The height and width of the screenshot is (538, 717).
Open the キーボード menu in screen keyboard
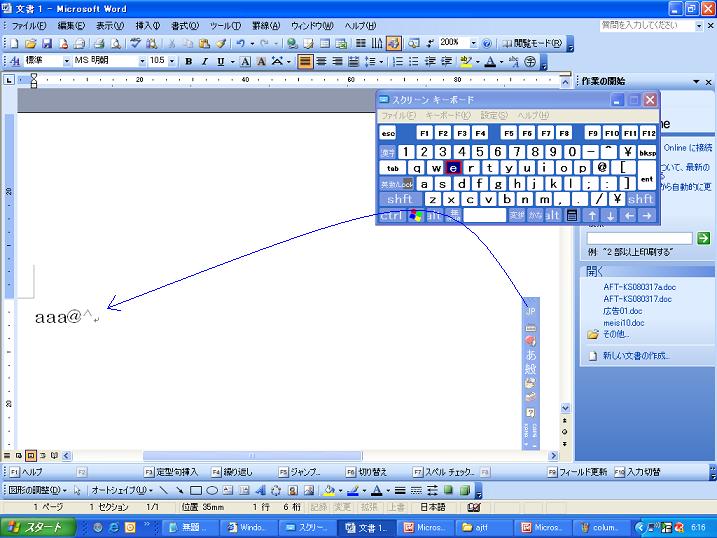tap(448, 115)
